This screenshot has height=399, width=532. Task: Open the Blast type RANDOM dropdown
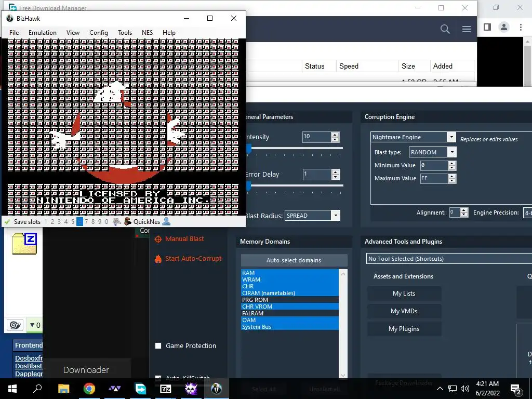point(452,152)
